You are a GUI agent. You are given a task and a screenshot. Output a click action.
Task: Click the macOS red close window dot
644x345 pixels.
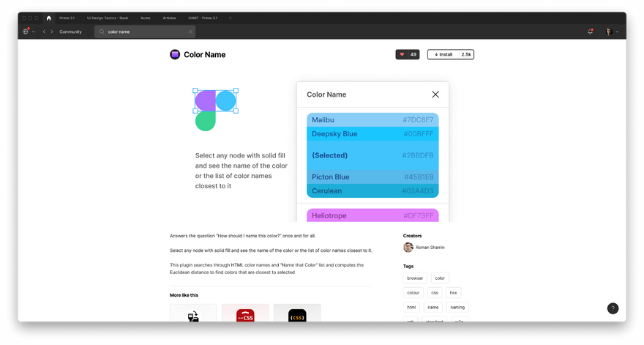(x=24, y=18)
